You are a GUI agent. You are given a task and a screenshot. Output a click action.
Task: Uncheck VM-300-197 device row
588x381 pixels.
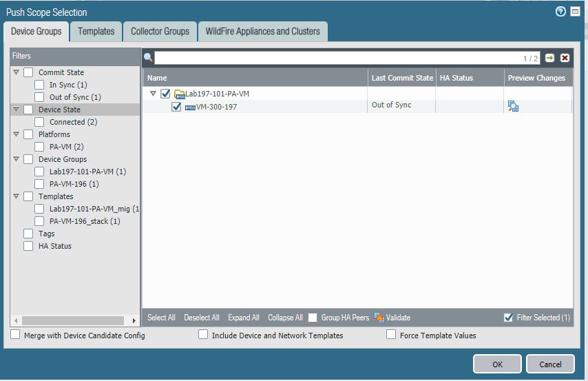(x=176, y=107)
